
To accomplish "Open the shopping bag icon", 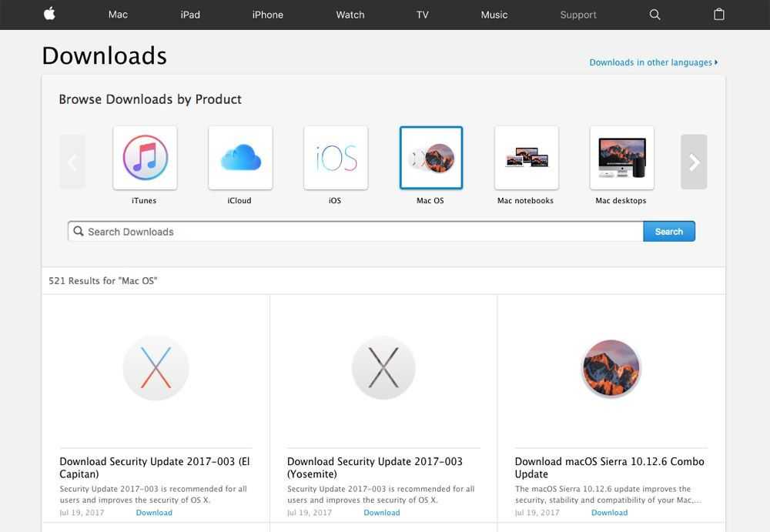I will tap(719, 15).
